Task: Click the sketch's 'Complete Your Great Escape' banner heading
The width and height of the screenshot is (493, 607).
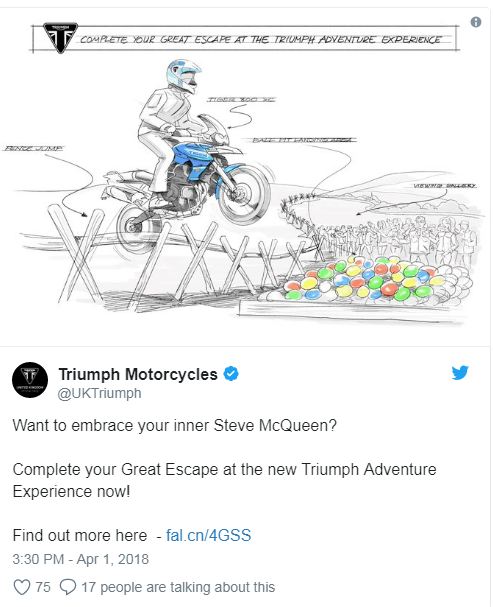Action: tap(260, 39)
